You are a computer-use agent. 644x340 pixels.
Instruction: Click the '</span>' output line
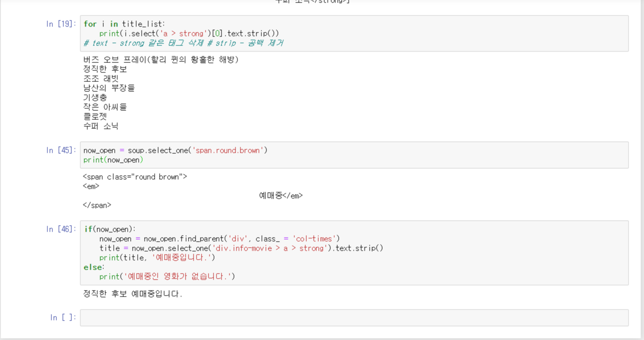click(97, 205)
